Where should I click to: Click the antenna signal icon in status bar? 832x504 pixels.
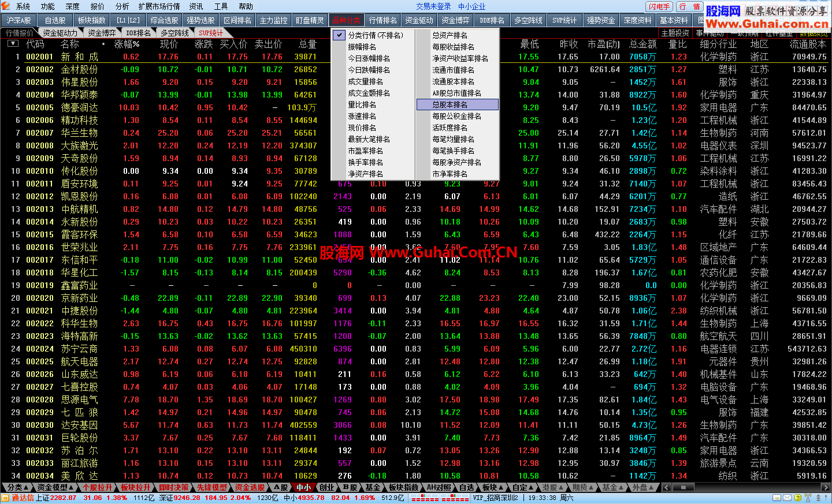pos(807,498)
